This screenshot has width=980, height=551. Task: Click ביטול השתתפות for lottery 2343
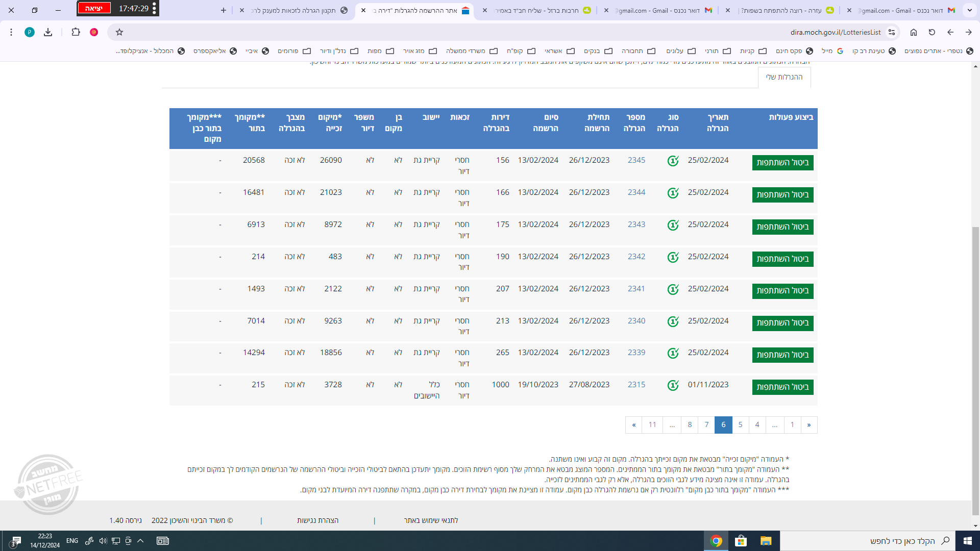pos(782,227)
